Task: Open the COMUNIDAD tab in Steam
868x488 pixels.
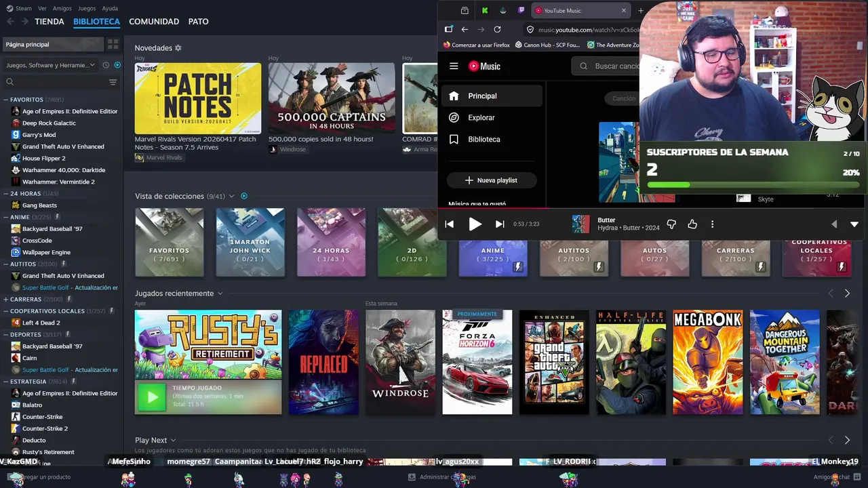Action: pyautogui.click(x=154, y=22)
